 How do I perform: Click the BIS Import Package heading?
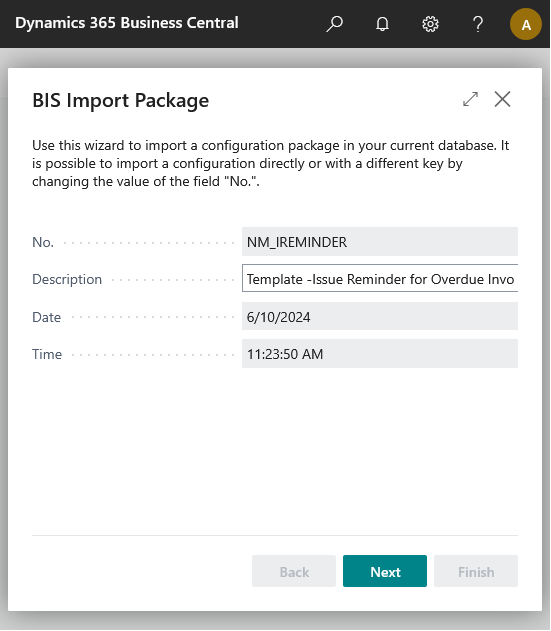(x=121, y=101)
